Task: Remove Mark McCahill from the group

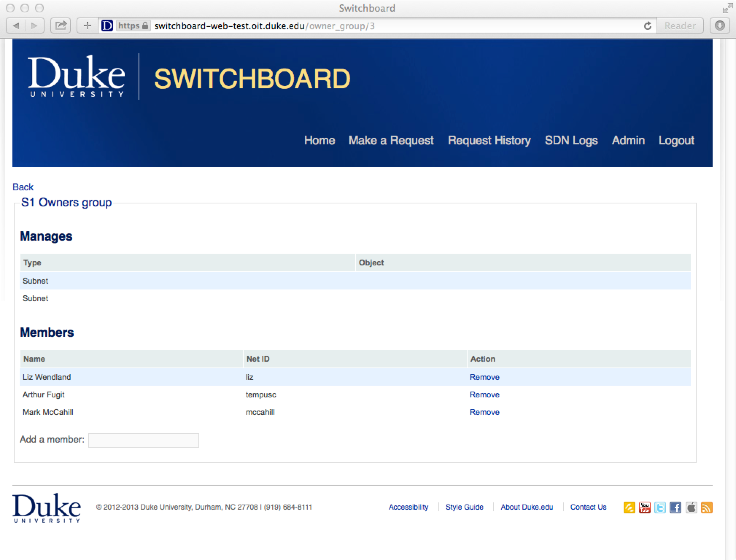Action: 484,412
